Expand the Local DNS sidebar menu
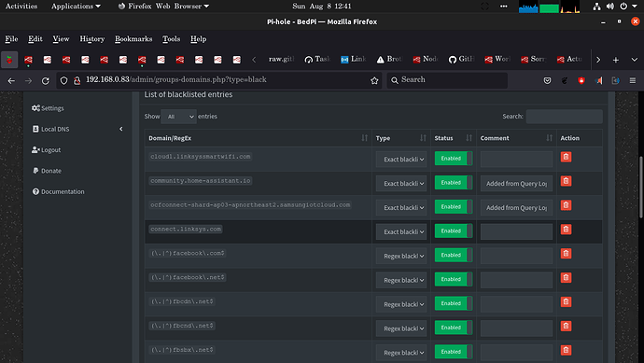This screenshot has height=363, width=644. coord(77,129)
